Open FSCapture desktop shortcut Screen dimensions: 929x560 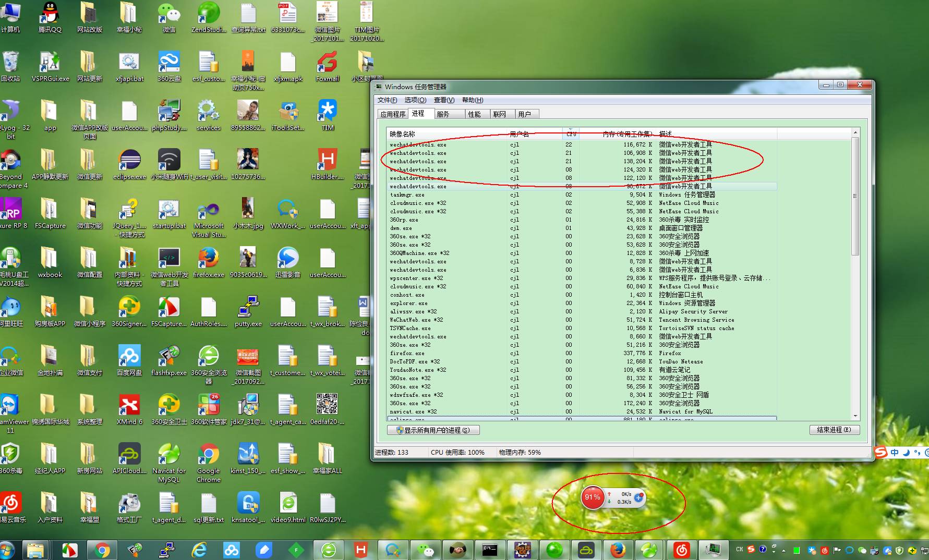[x=50, y=214]
